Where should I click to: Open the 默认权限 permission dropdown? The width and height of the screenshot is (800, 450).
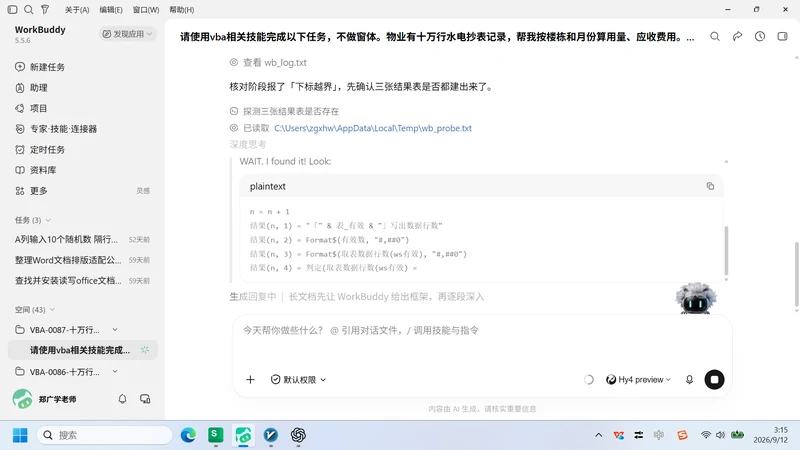coord(298,380)
